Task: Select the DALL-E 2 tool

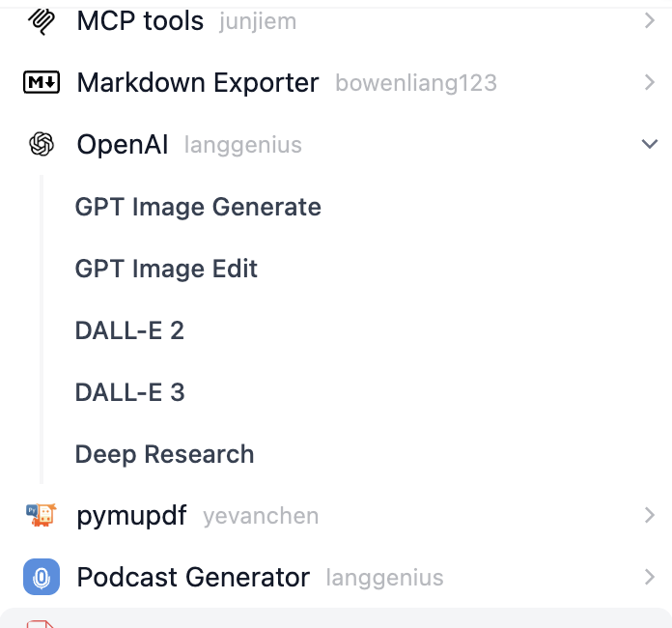Action: [x=129, y=330]
